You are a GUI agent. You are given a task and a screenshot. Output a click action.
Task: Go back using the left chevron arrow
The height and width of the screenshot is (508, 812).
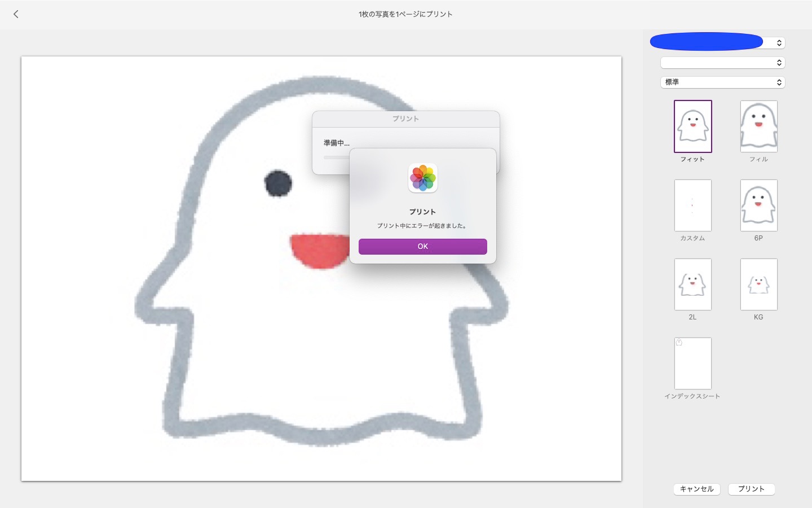[x=16, y=14]
